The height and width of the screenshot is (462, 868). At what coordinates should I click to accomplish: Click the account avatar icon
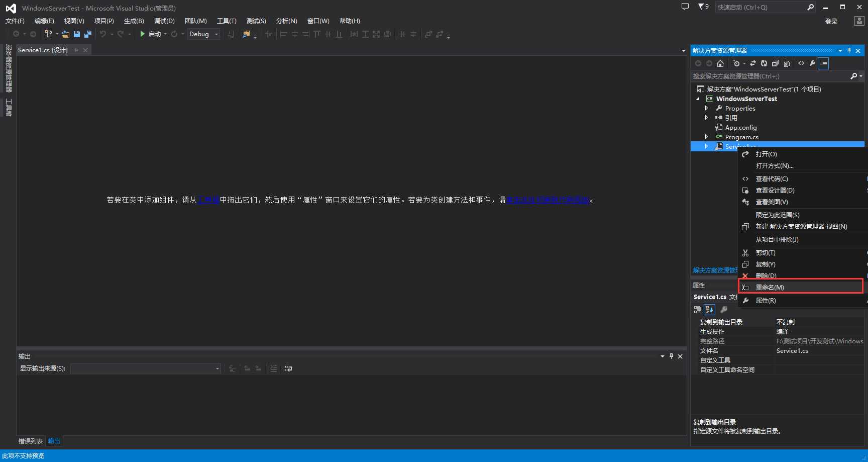(x=859, y=21)
